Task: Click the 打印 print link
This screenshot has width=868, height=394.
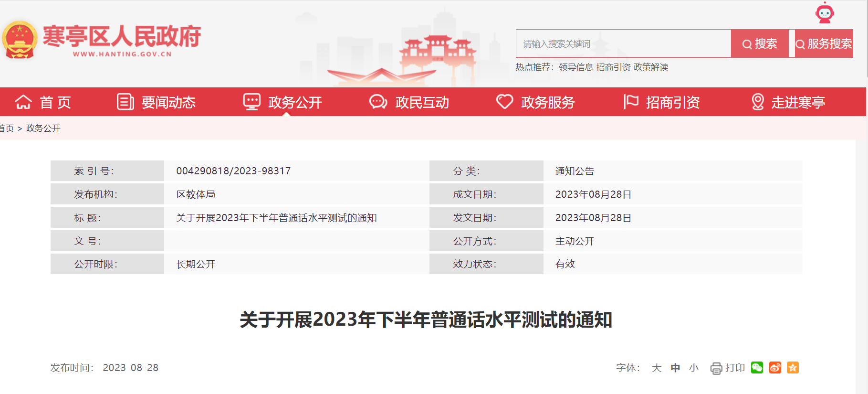Action: [x=735, y=368]
